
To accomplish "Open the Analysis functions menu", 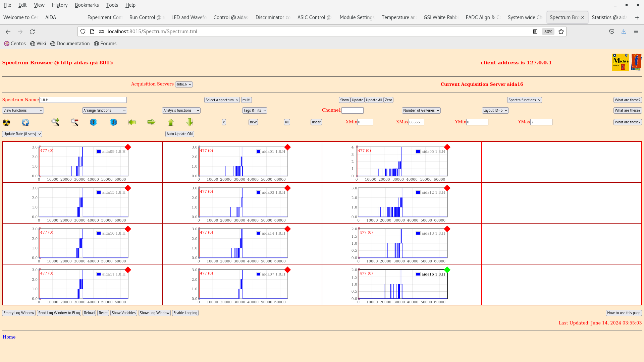I will click(x=181, y=110).
